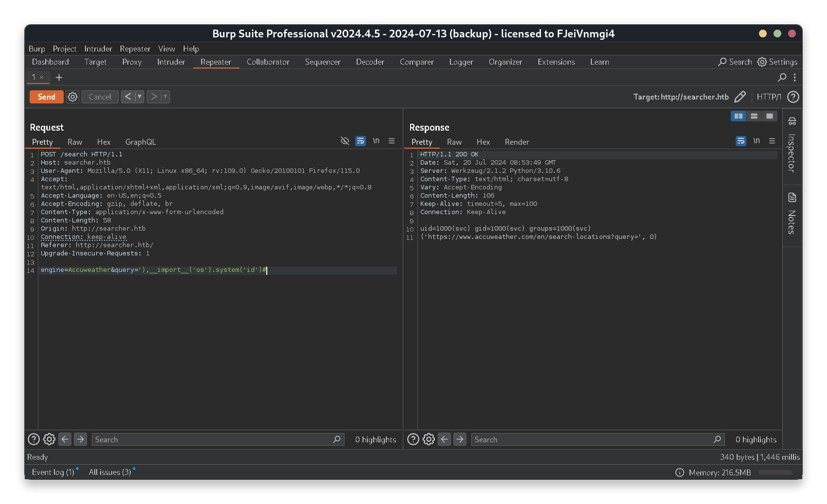827x504 pixels.
Task: Toggle show newline characters in response
Action: [757, 141]
